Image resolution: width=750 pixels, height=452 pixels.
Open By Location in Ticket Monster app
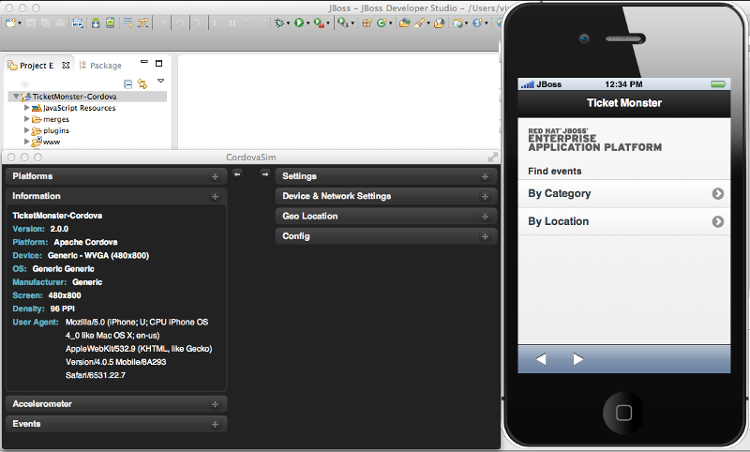[x=624, y=221]
